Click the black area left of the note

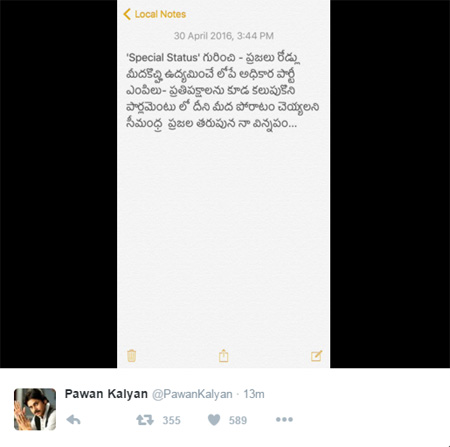click(x=58, y=184)
